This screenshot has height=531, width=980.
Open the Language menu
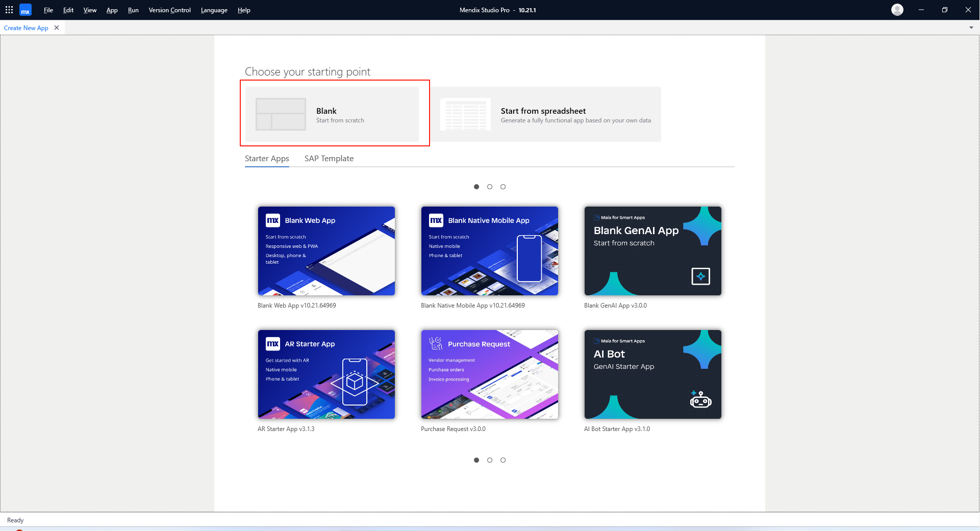[x=214, y=10]
